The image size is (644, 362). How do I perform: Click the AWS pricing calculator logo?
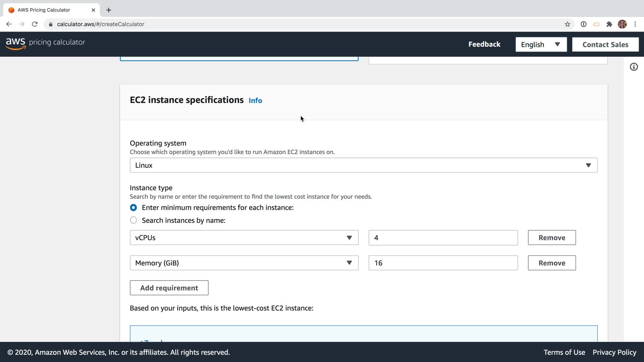coord(45,43)
